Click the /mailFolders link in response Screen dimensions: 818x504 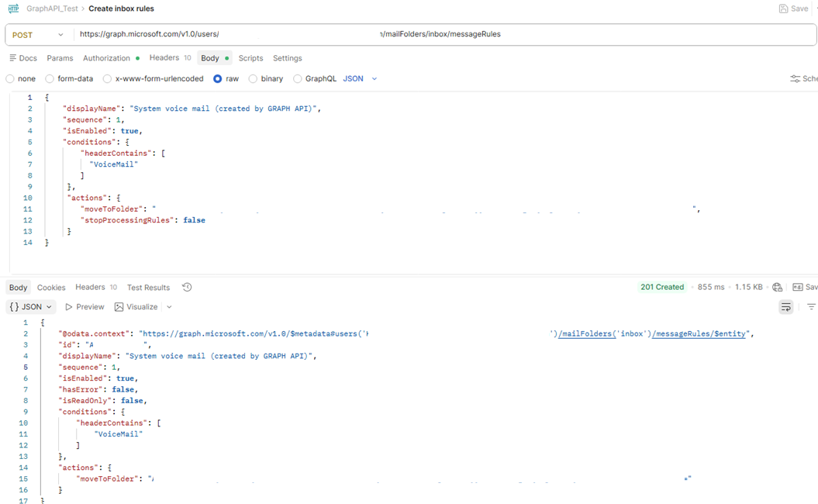[x=586, y=333]
